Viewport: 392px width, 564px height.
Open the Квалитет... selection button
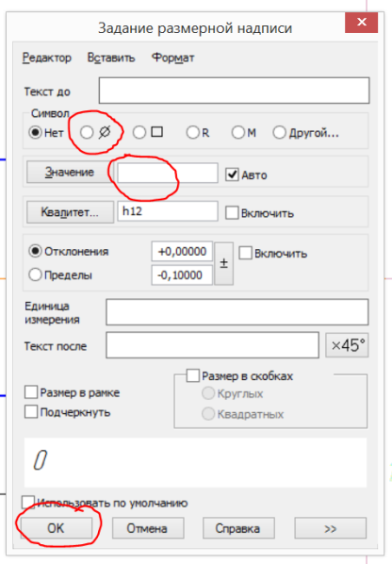[x=70, y=212]
